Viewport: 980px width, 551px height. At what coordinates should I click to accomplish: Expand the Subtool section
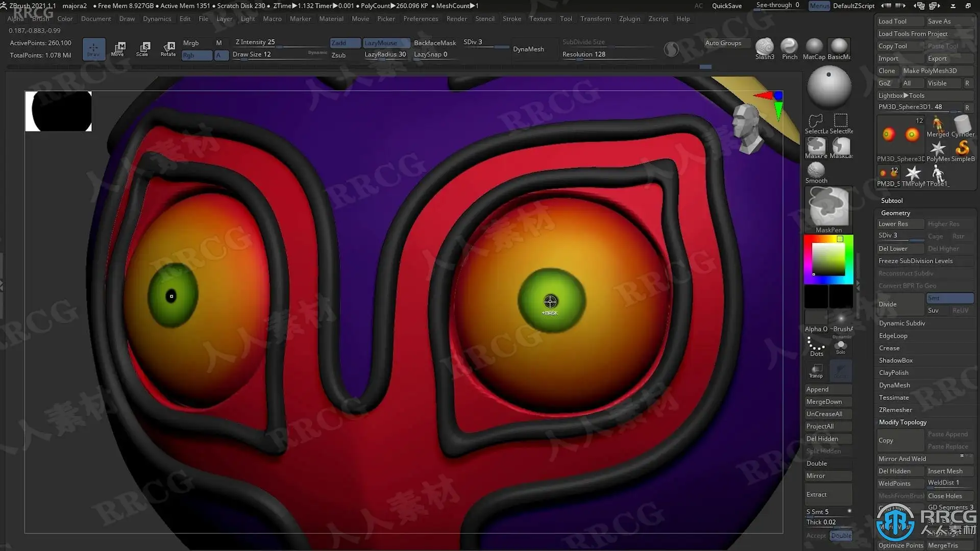pos(891,201)
